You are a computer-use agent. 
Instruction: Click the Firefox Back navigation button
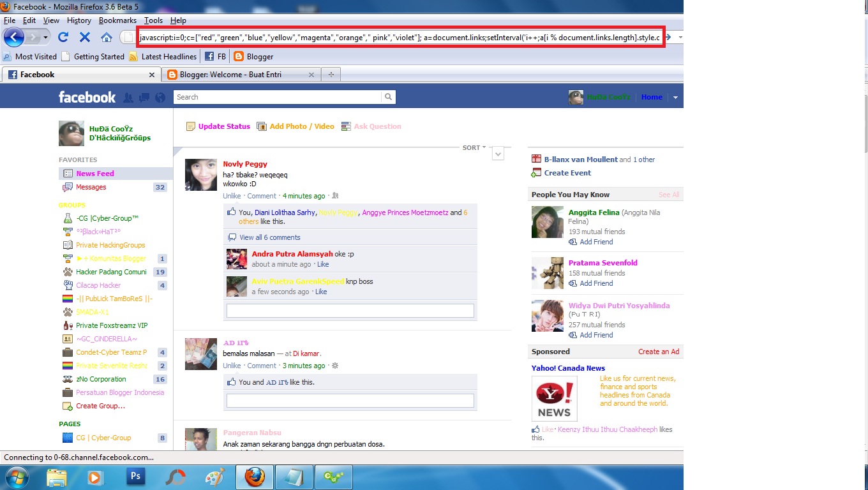click(x=14, y=37)
